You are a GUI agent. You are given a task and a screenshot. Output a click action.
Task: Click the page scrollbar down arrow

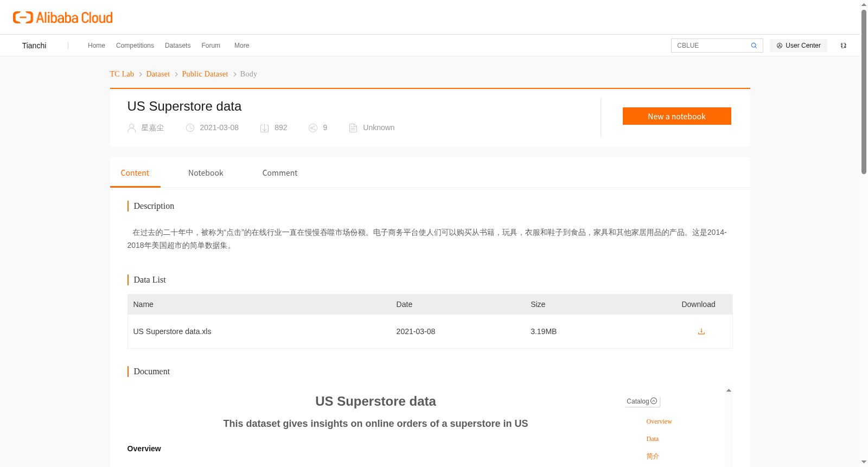tap(864, 462)
